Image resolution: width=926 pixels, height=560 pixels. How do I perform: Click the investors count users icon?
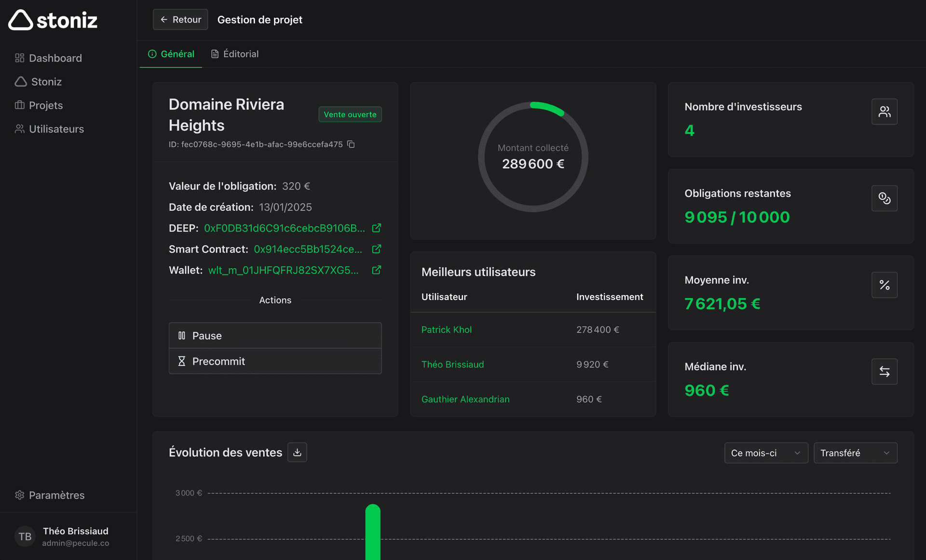[884, 112]
